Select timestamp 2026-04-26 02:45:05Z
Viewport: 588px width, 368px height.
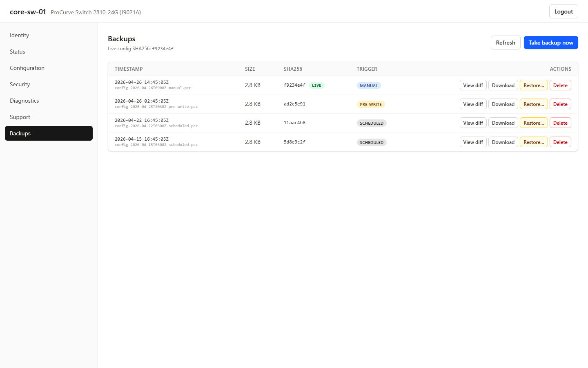142,101
